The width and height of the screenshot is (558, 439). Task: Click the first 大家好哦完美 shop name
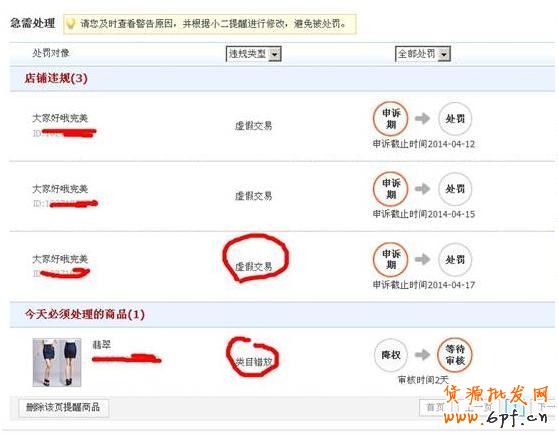[x=60, y=118]
